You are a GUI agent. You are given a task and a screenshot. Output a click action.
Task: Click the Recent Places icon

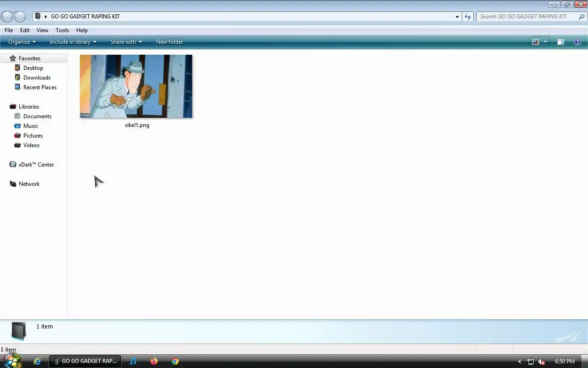point(17,87)
